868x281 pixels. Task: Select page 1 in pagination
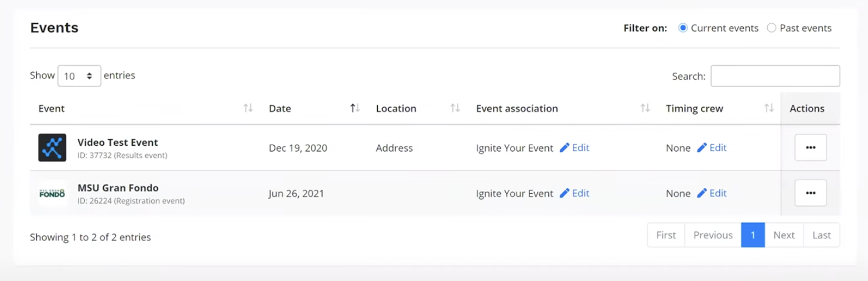(x=753, y=235)
